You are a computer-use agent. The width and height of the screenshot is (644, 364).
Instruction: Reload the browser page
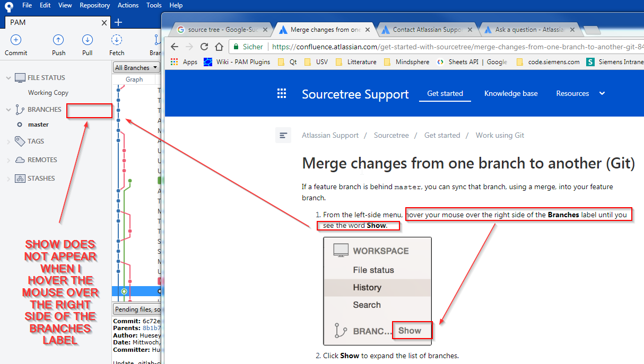click(204, 47)
